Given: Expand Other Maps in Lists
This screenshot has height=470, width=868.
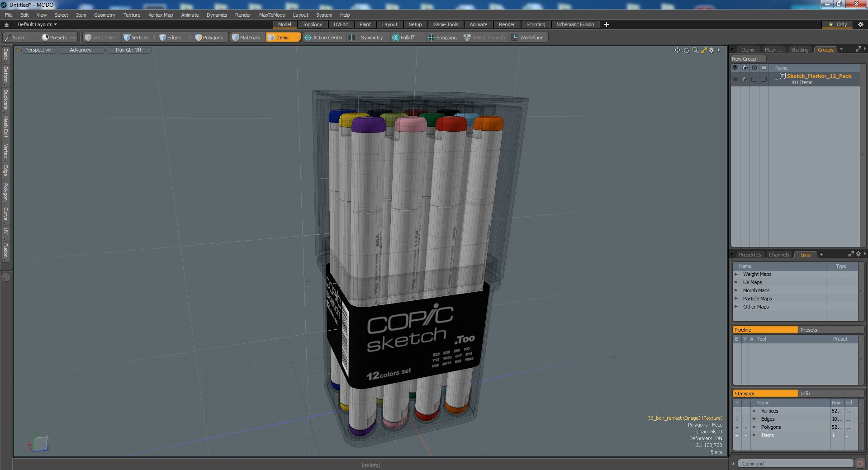Looking at the screenshot, I should pos(736,307).
